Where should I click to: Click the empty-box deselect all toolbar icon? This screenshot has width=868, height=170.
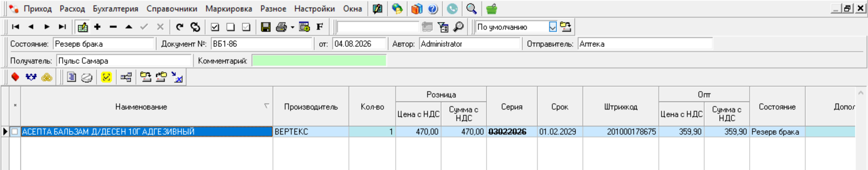click(x=231, y=27)
